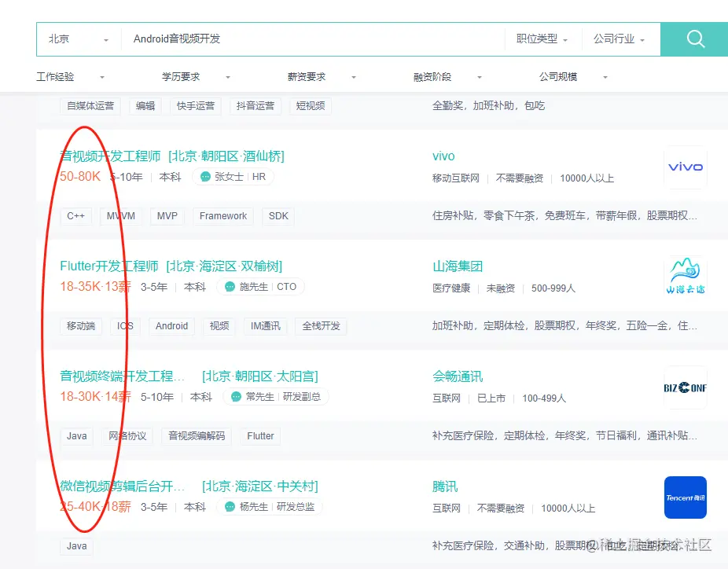The image size is (728, 569).
Task: Click the SDK skill tag
Action: click(278, 216)
